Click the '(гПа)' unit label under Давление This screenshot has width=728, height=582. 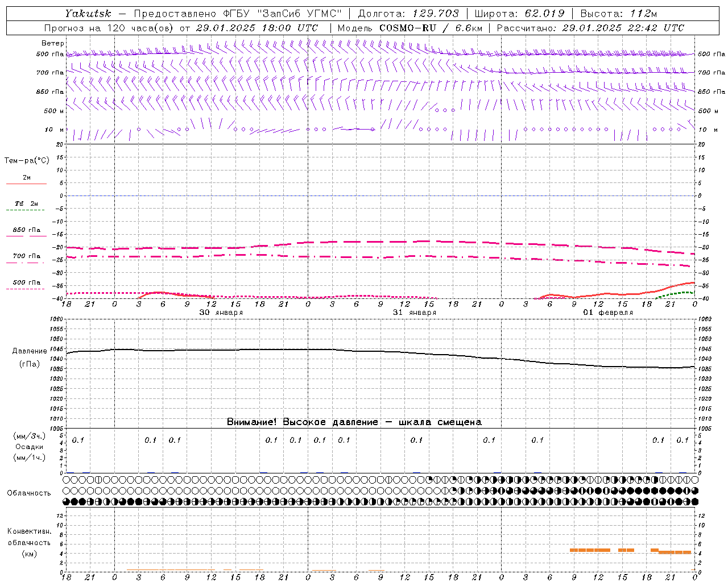[x=30, y=364]
